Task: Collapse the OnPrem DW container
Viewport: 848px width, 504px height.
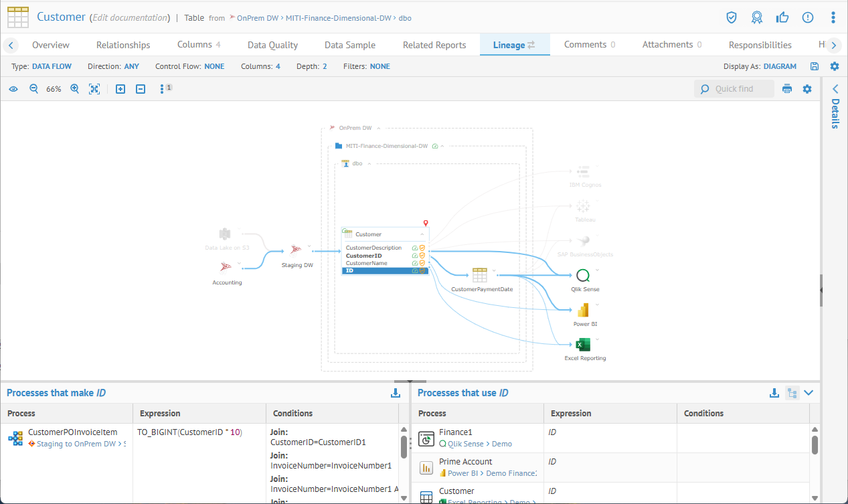Action: click(x=378, y=128)
